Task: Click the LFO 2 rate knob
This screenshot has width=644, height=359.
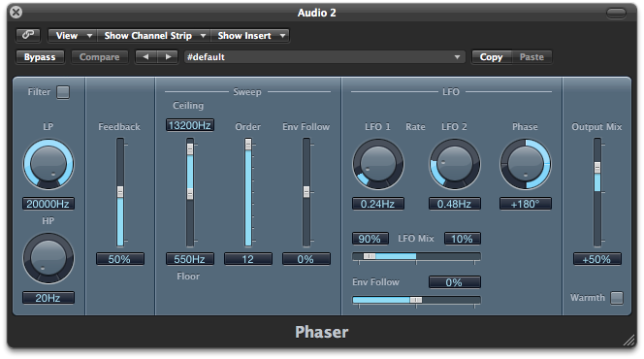Action: click(455, 164)
